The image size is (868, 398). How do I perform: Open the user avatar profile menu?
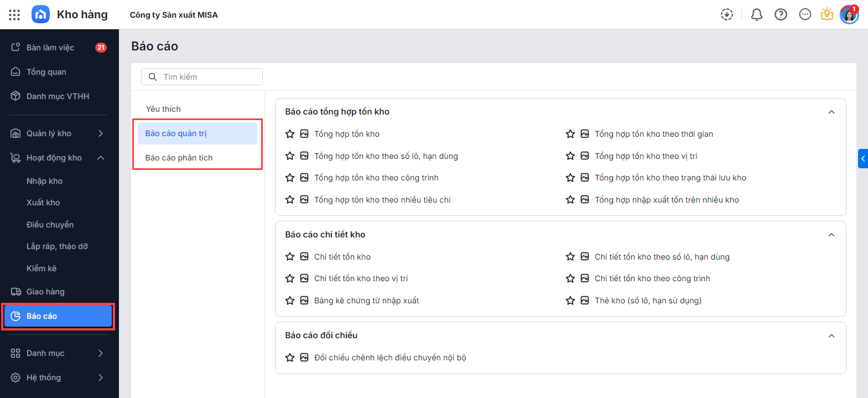coord(849,15)
